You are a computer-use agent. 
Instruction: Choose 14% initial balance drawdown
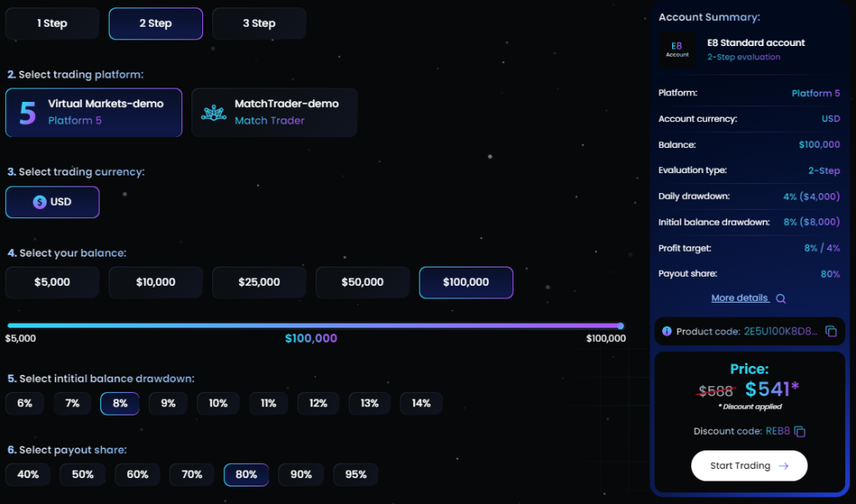click(421, 404)
